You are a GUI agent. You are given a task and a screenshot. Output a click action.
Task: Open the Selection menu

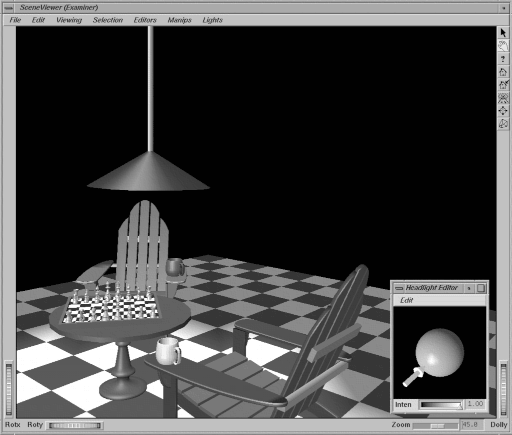click(x=108, y=20)
